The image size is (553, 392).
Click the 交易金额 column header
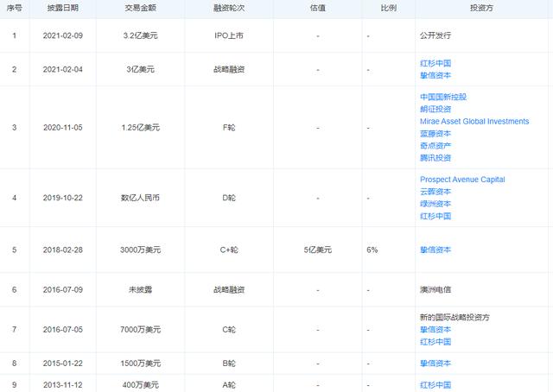[140, 8]
